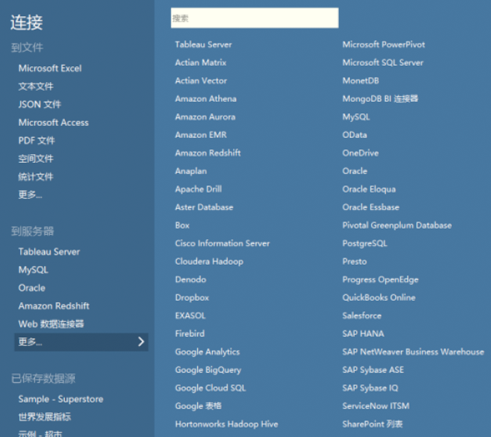The height and width of the screenshot is (437, 491).
Task: Select Google BigQuery from the list
Action: [x=208, y=370]
